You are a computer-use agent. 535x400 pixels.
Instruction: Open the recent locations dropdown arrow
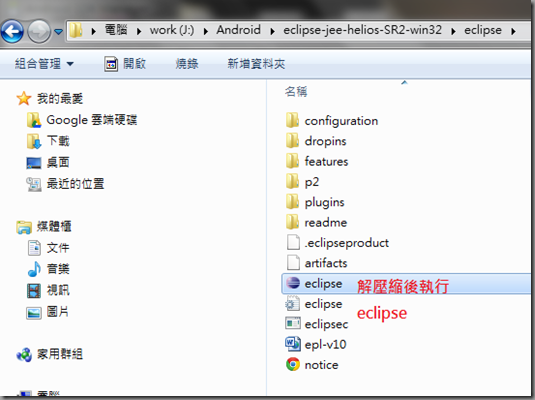tap(59, 32)
